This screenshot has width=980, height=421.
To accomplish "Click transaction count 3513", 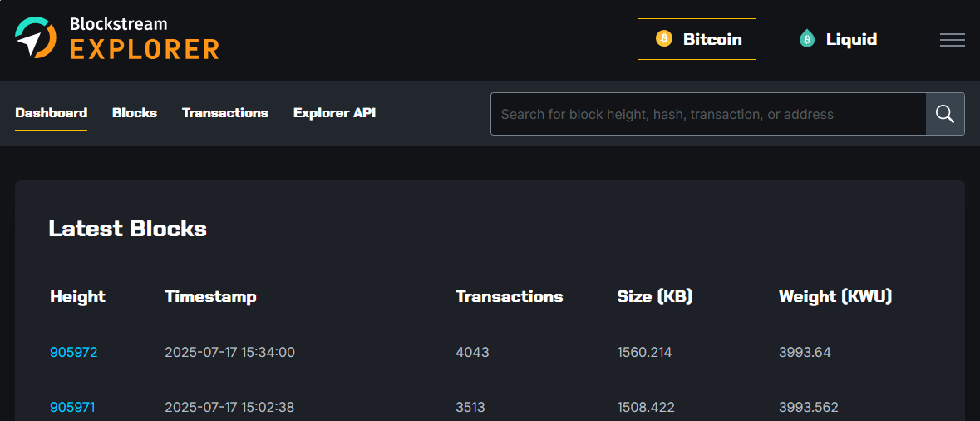I will pyautogui.click(x=470, y=407).
